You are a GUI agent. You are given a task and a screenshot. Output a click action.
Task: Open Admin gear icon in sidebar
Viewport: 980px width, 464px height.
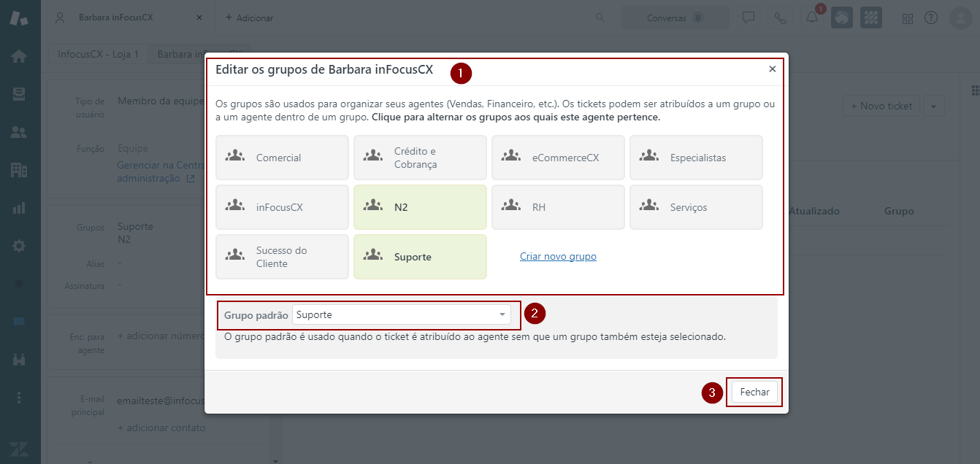click(19, 246)
